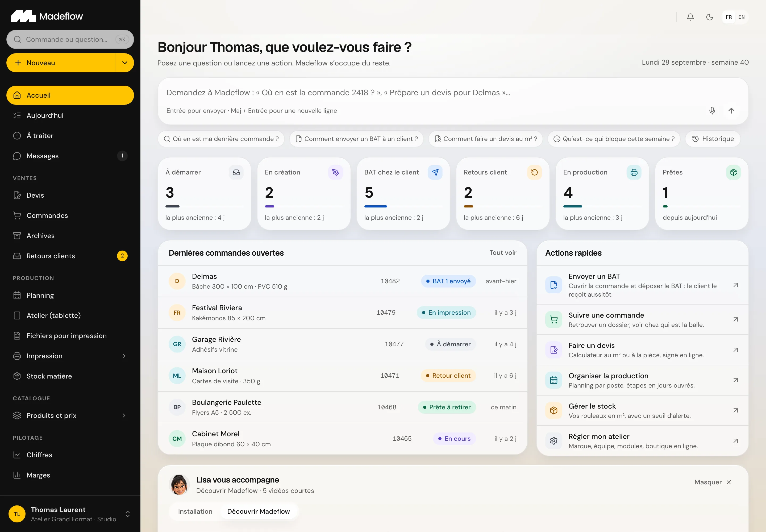The width and height of the screenshot is (766, 532).
Task: Hide Lisa panel with Masquer
Action: coord(713,482)
